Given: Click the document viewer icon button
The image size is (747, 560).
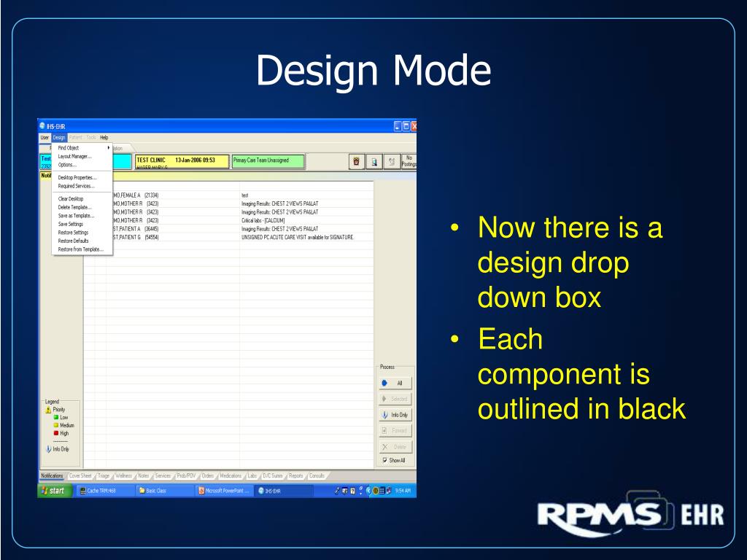Looking at the screenshot, I should [374, 161].
